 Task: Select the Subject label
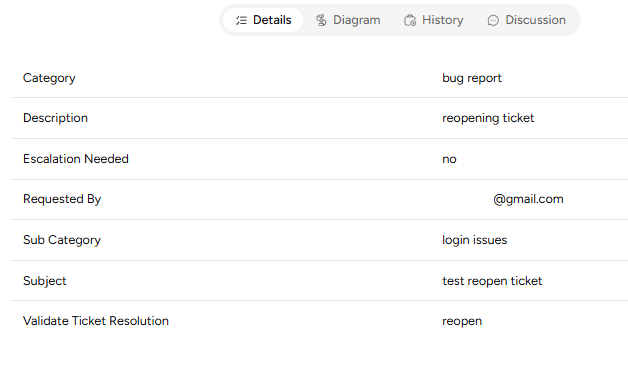45,281
